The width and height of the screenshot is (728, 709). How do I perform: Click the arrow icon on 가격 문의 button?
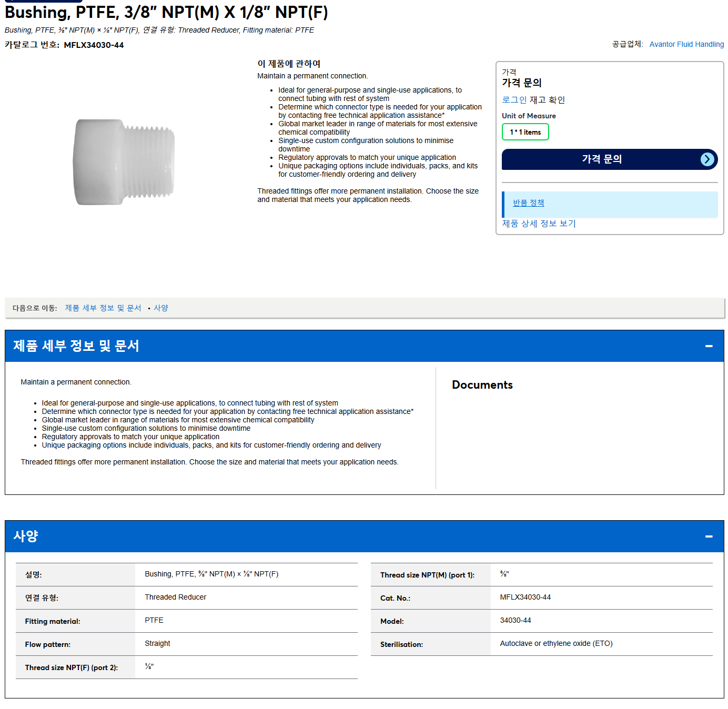(707, 159)
